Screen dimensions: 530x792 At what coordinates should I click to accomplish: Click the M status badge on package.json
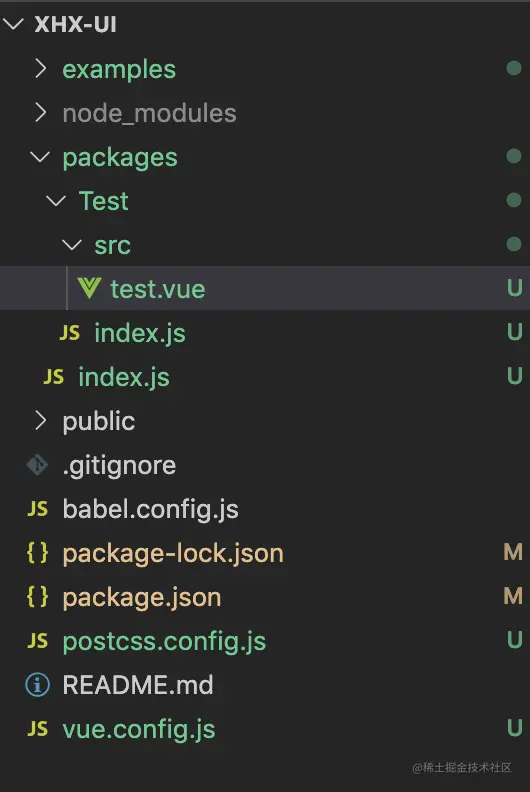[x=513, y=597]
